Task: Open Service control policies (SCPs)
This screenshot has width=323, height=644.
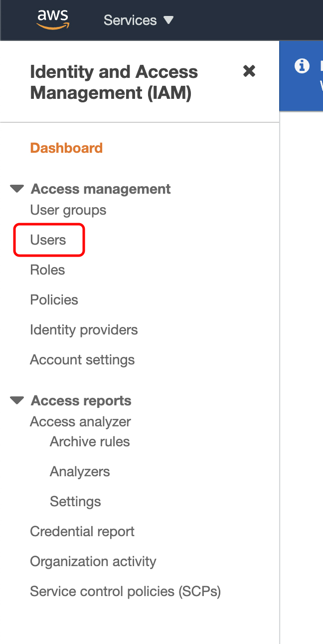Action: point(125,592)
